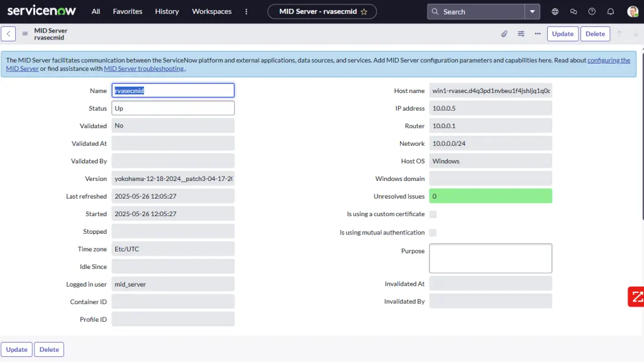
Task: Click the green Unresolved issues field
Action: point(491,196)
